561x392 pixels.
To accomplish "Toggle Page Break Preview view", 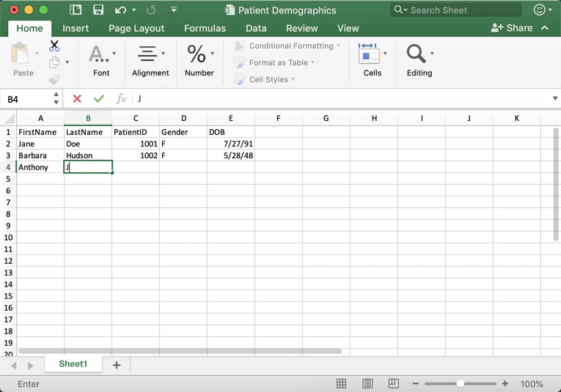I will tap(394, 384).
